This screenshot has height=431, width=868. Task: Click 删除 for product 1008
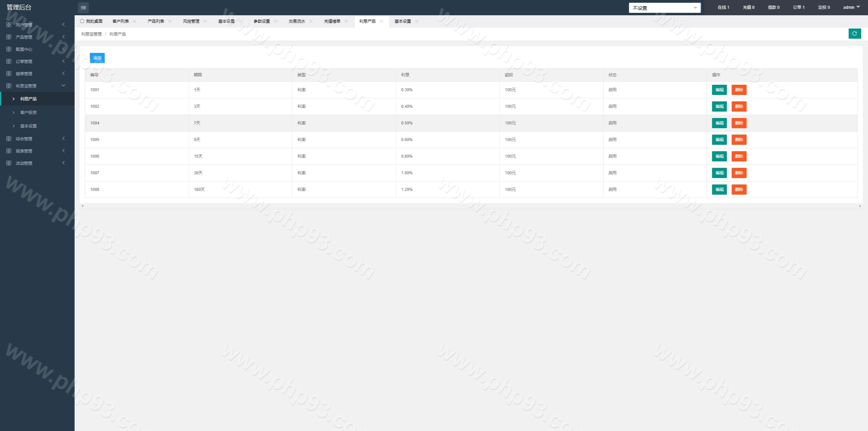(x=739, y=190)
